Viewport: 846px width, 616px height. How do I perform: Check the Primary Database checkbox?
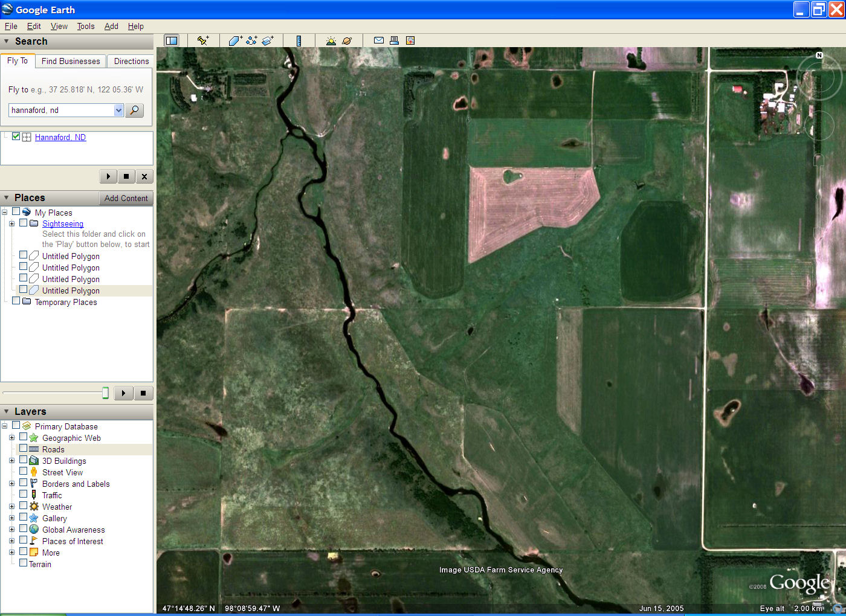coord(16,425)
